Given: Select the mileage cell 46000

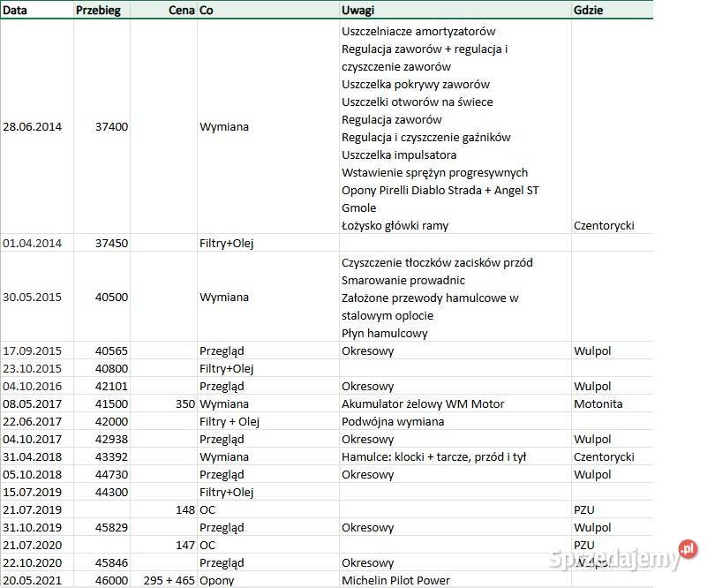Looking at the screenshot, I should point(112,580).
